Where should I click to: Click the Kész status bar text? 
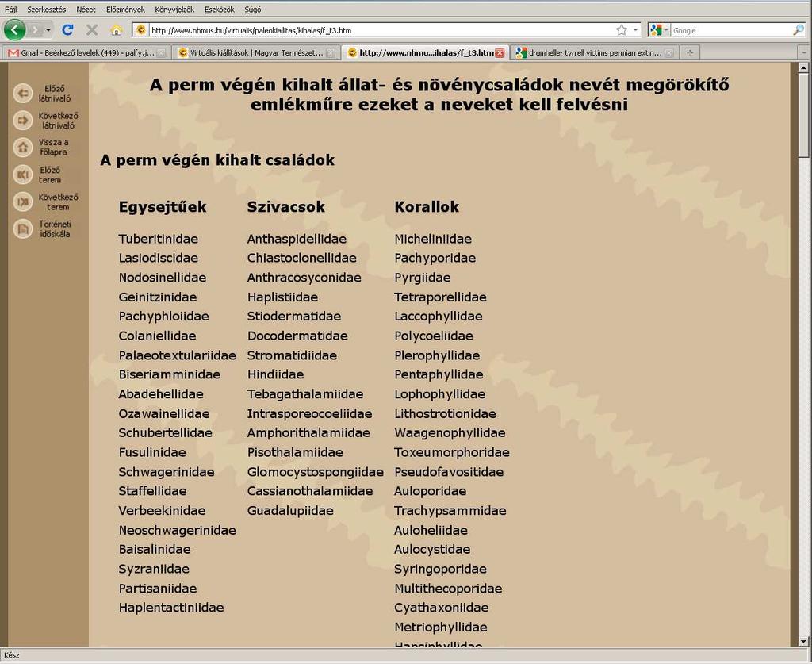pyautogui.click(x=11, y=655)
